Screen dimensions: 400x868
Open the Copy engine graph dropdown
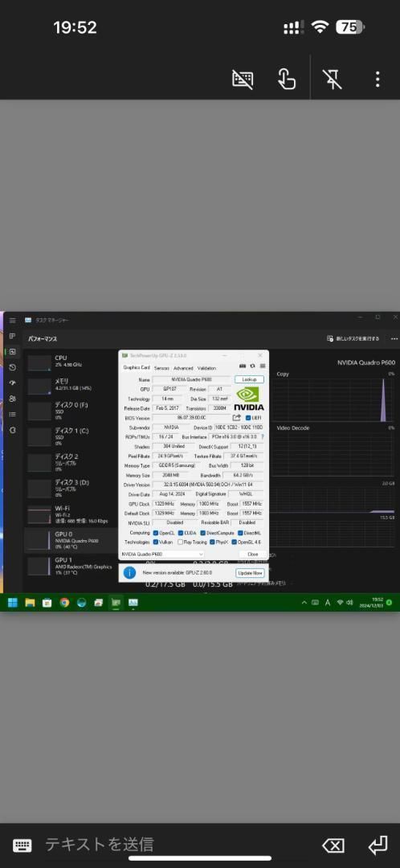[284, 375]
